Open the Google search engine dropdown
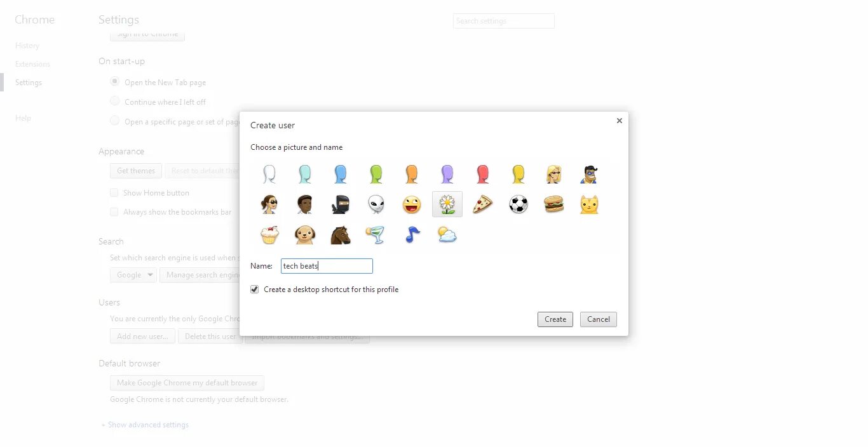This screenshot has width=868, height=447. coord(133,275)
